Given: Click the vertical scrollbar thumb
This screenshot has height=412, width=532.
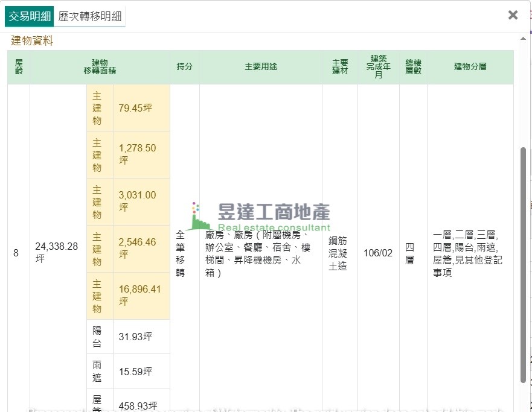Looking at the screenshot, I should (x=523, y=264).
